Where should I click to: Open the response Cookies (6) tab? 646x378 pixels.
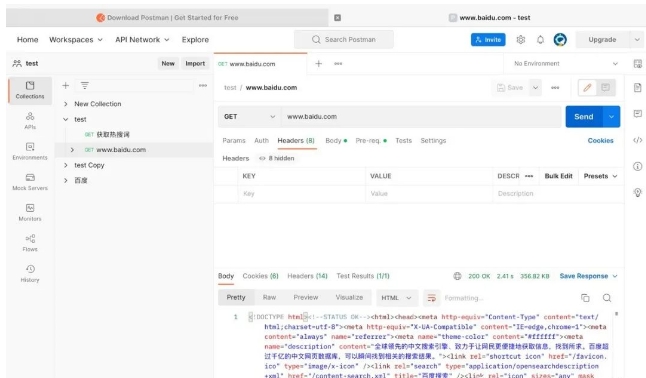point(260,276)
